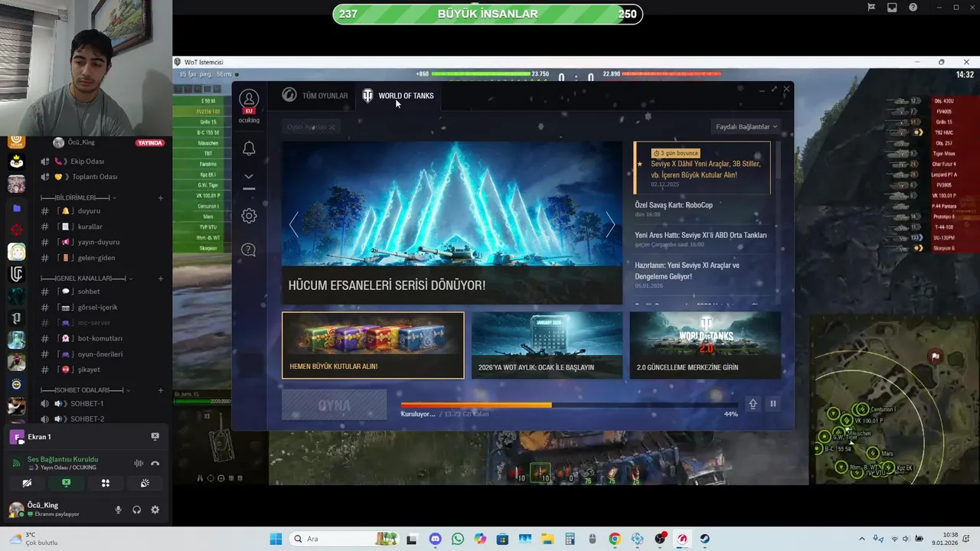Expand the downloads arrow in launcher sidebar
This screenshot has height=551, width=980.
tap(249, 176)
